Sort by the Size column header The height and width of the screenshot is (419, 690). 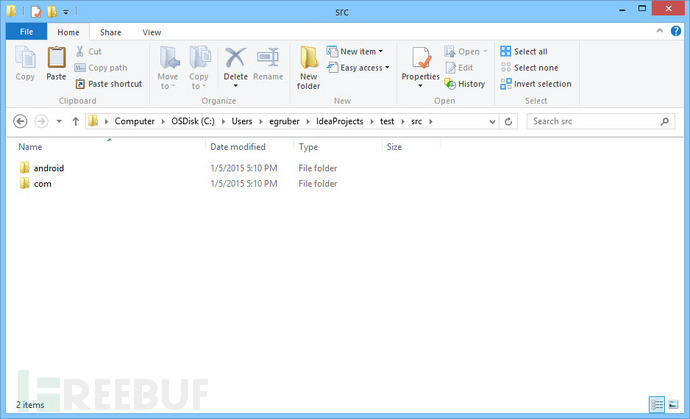point(411,147)
